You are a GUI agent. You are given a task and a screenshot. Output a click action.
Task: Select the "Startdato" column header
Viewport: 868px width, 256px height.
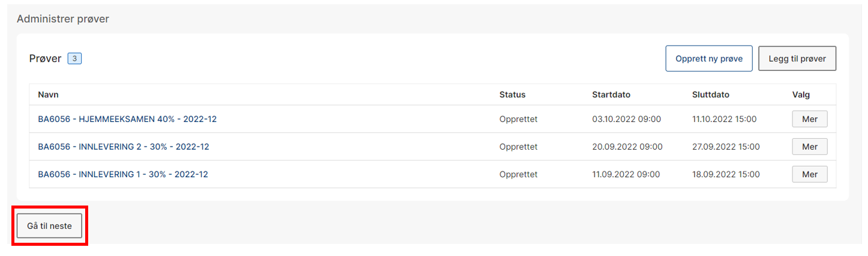tap(611, 94)
